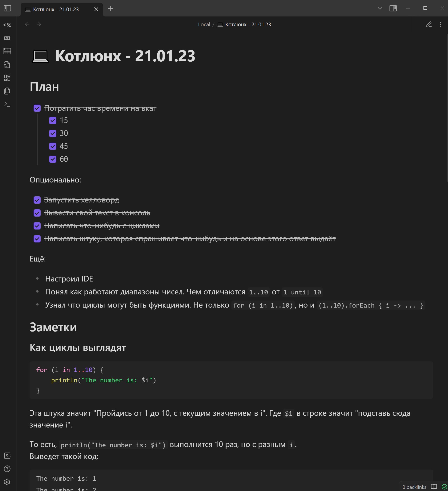Open the tab list dropdown chevron
448x491 pixels.
click(380, 8)
